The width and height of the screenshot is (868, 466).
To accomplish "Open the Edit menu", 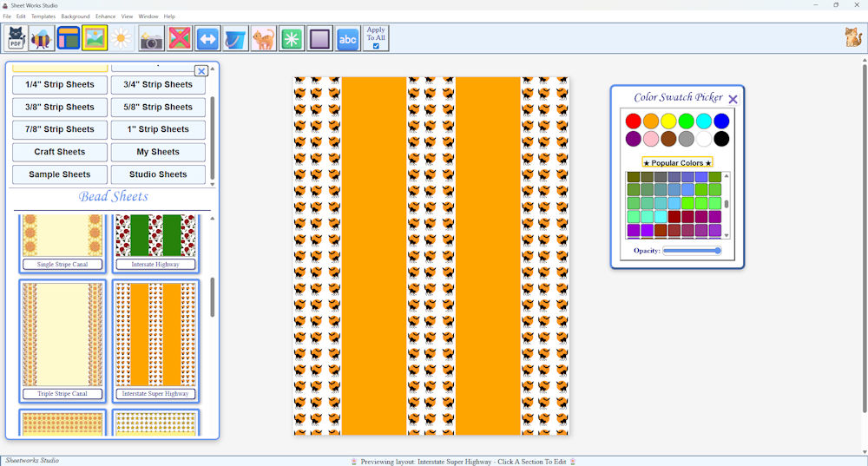I will tap(21, 16).
